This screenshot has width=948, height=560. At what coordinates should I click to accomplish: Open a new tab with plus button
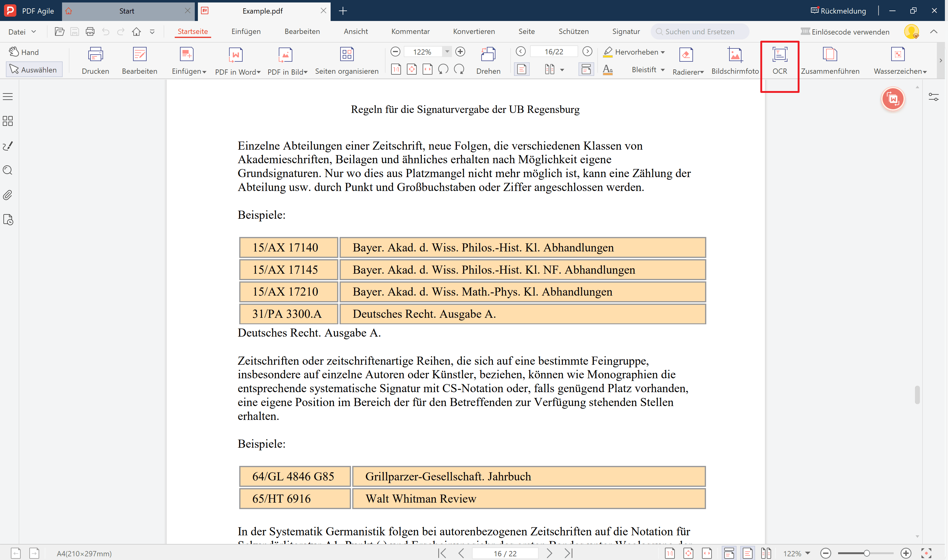pos(343,11)
